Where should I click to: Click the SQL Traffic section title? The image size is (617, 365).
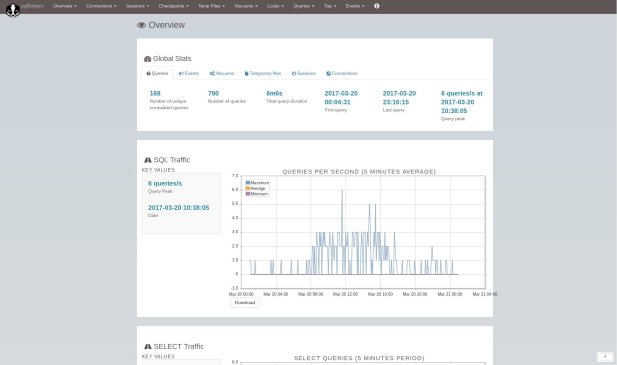pos(172,160)
